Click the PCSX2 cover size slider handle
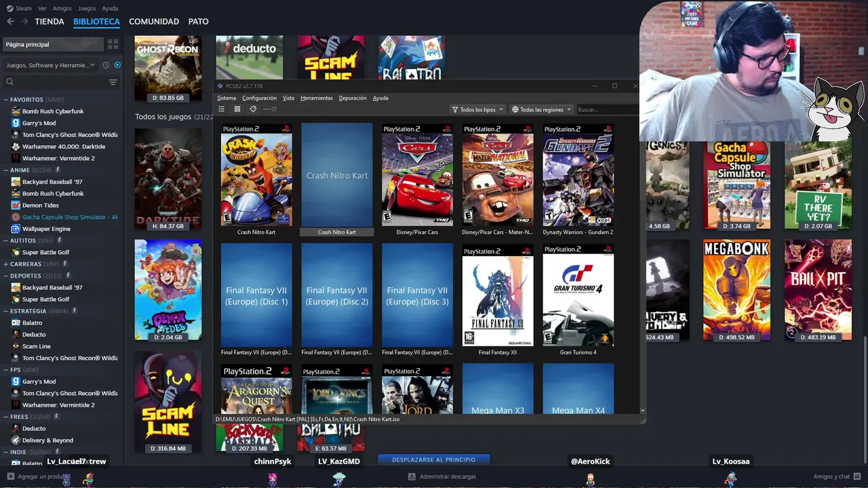Image resolution: width=868 pixels, height=488 pixels. pos(274,109)
